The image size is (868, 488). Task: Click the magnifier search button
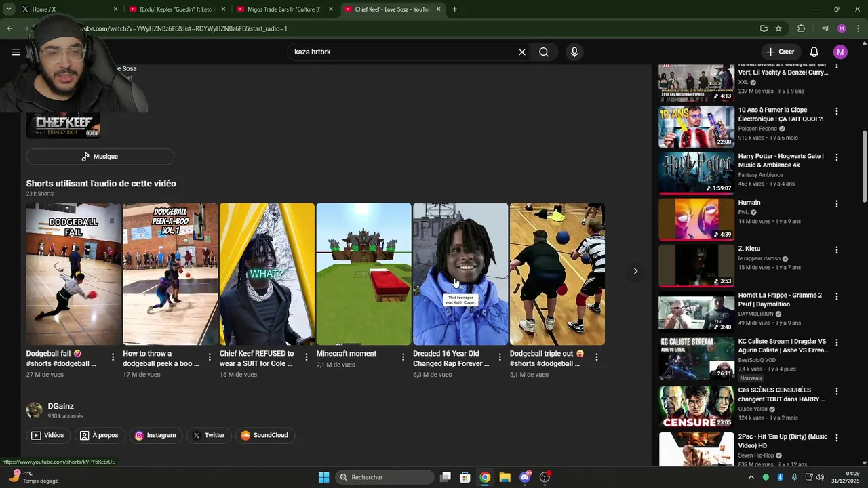(x=544, y=52)
